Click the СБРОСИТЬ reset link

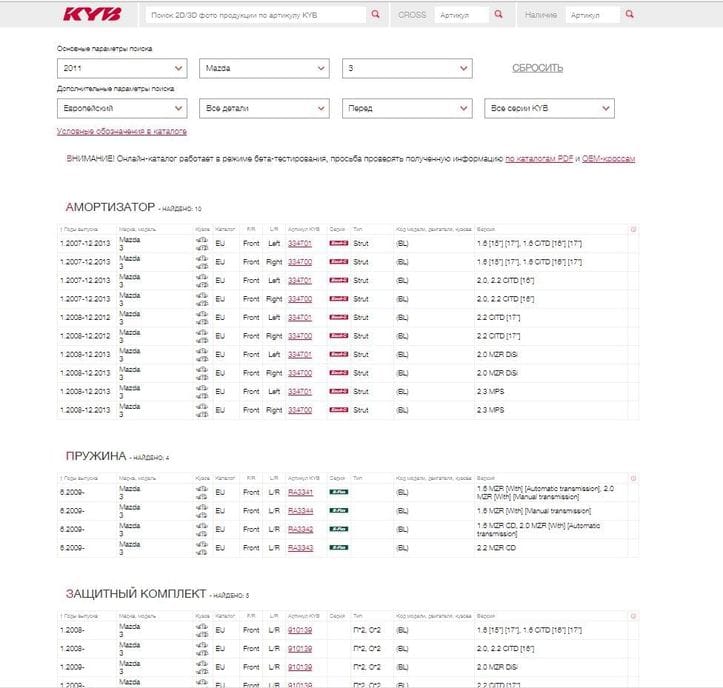537,68
